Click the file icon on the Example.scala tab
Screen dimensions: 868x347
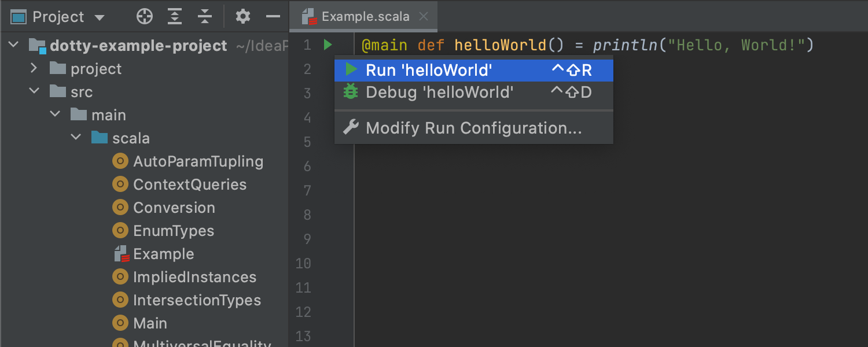coord(309,17)
